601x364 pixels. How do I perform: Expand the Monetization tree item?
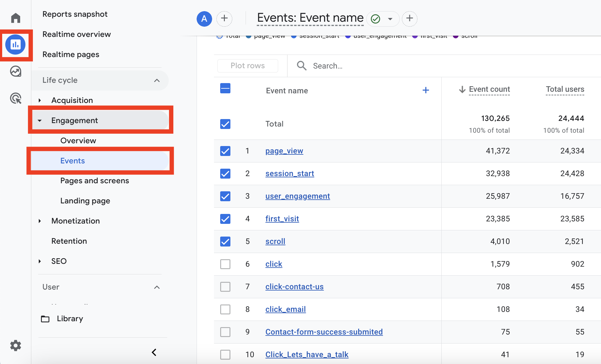pos(40,221)
